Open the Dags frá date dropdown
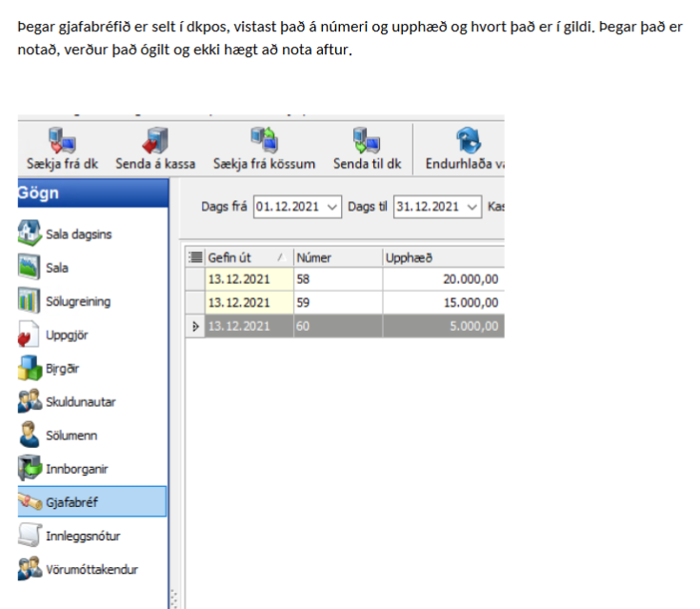 pyautogui.click(x=332, y=207)
